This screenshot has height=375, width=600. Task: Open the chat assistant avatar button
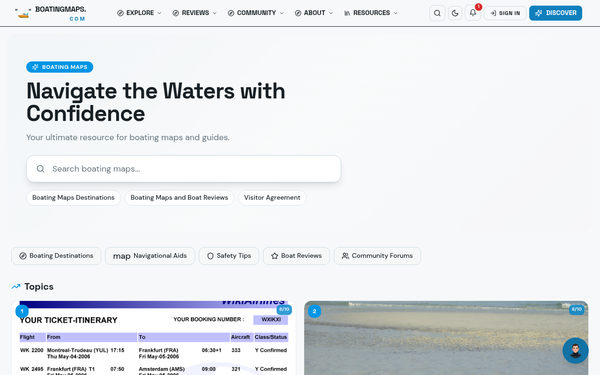coord(576,351)
